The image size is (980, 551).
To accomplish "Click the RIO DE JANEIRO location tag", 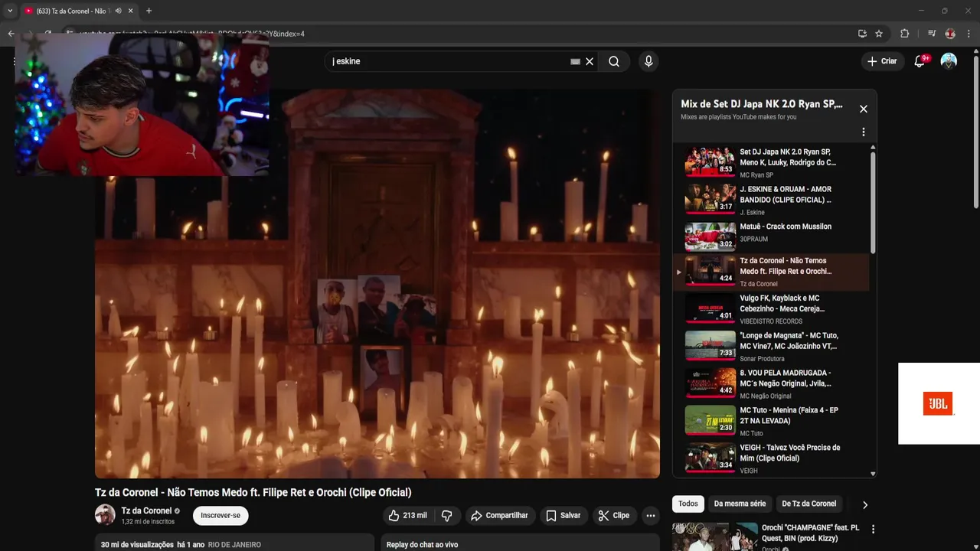I will pos(234,545).
